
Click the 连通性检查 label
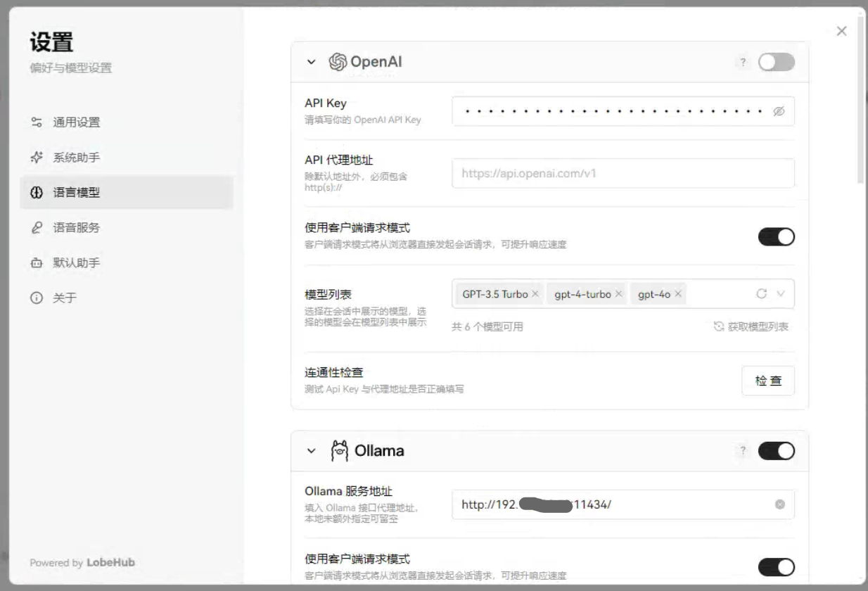pyautogui.click(x=333, y=372)
